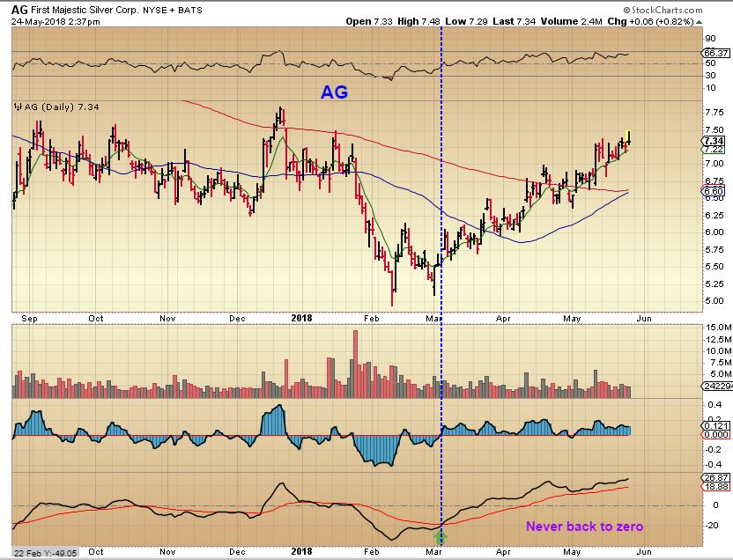
Task: Click the 'NYSE + BATS' exchange label
Action: pos(173,11)
